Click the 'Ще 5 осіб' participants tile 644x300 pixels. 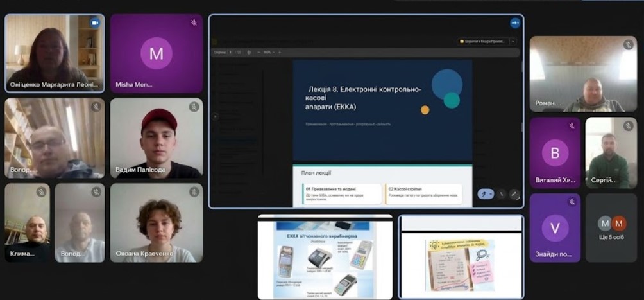[611, 228]
